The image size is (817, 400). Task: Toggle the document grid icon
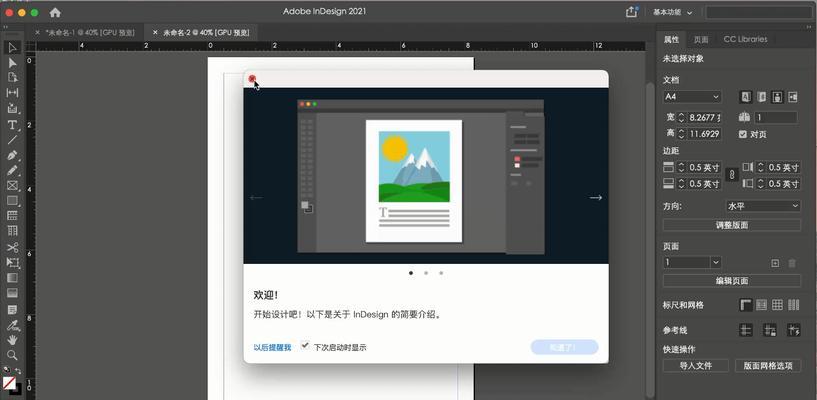(x=777, y=305)
